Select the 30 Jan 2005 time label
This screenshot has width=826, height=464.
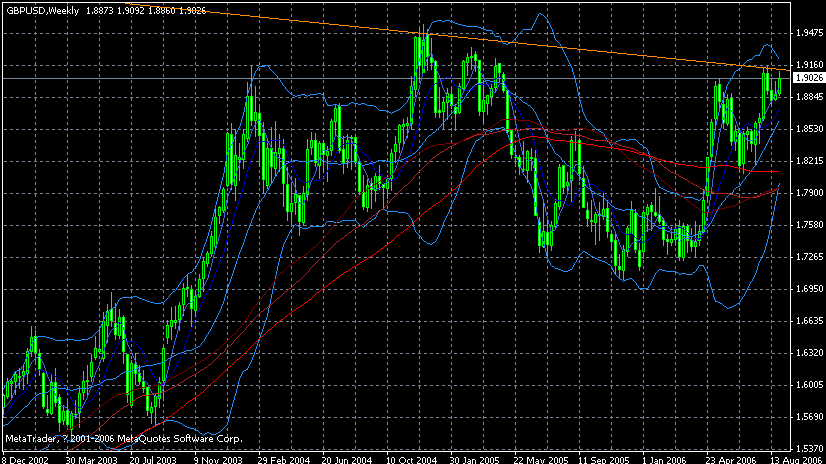coord(475,459)
